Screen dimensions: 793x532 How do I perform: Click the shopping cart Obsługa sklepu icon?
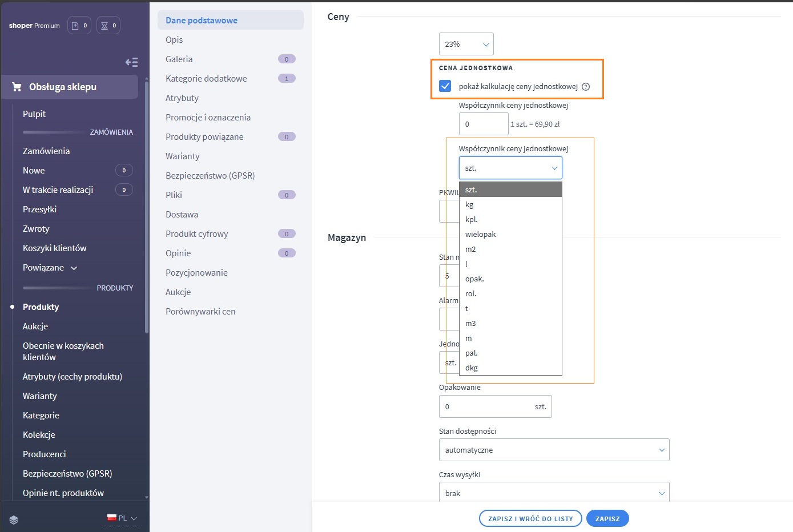point(17,87)
